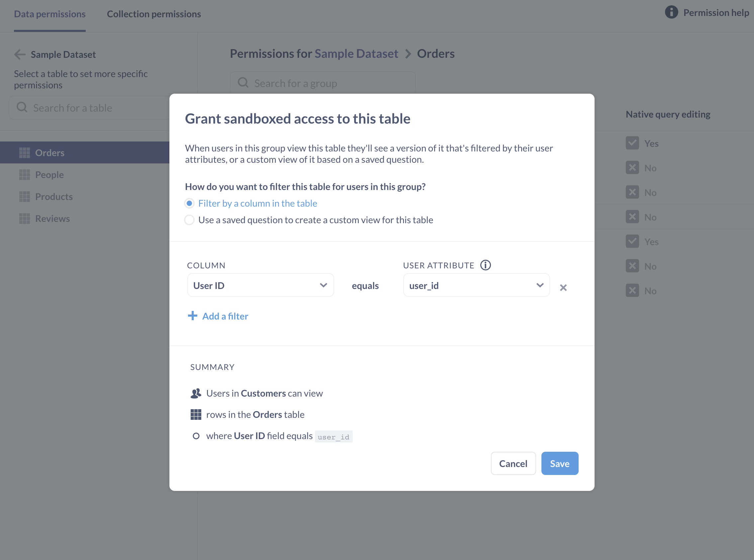
Task: Click the Products table icon in sidebar
Action: pos(25,197)
